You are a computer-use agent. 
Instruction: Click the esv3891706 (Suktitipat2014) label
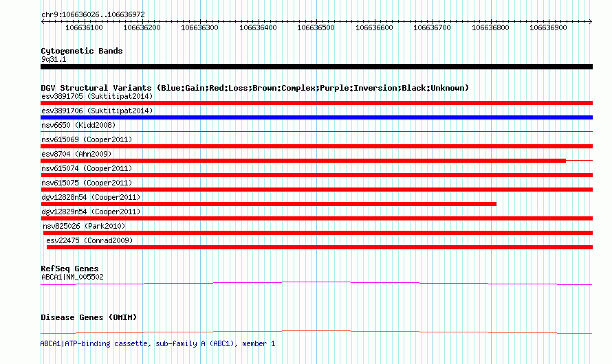97,111
